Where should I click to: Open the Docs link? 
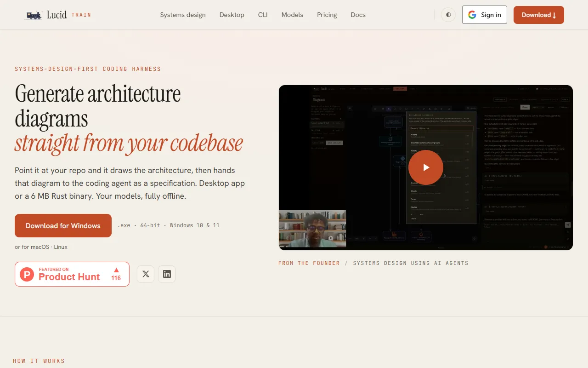coord(358,15)
